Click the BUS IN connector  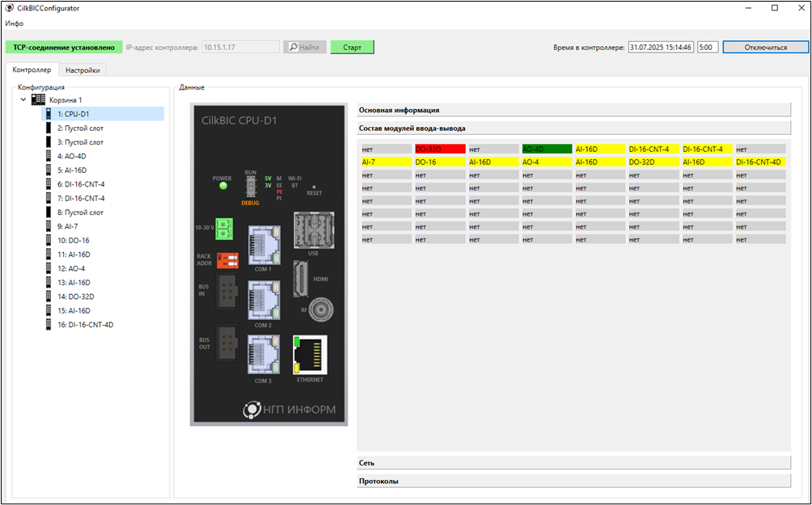226,292
